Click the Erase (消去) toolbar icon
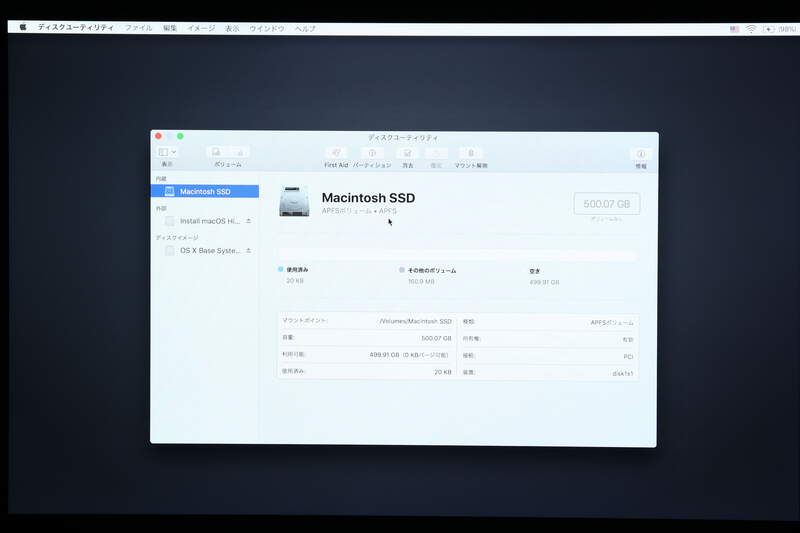800x533 pixels. tap(407, 153)
